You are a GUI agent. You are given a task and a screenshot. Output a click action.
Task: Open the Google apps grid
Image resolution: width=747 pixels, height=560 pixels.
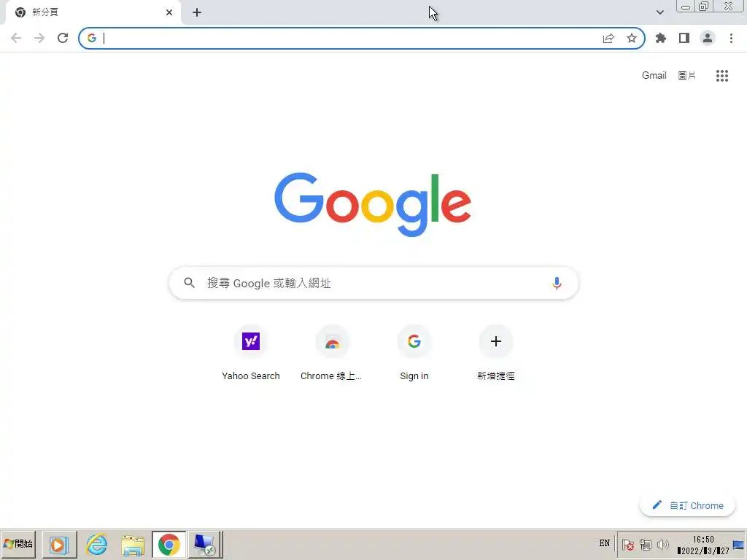721,76
